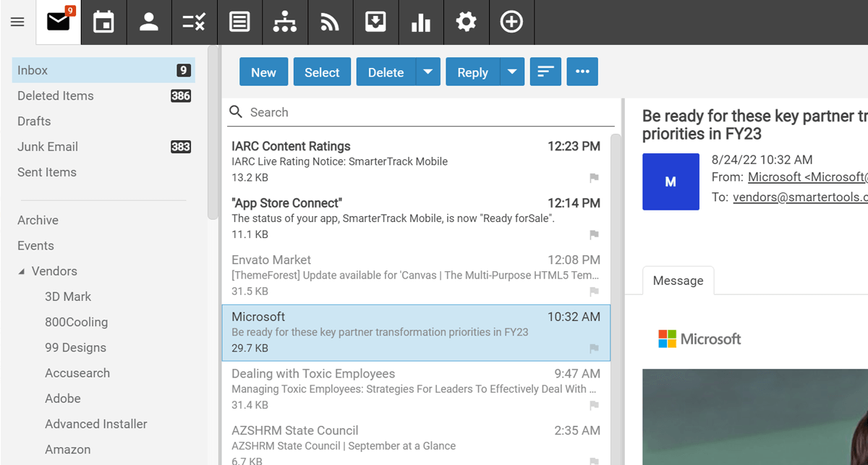Open the Delete button dropdown arrow
This screenshot has width=868, height=465.
tap(427, 72)
